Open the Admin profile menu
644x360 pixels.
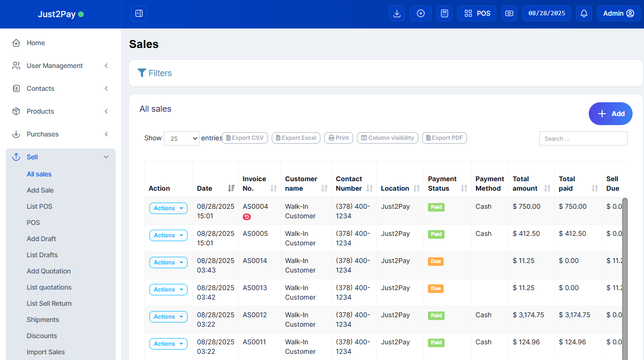[618, 13]
